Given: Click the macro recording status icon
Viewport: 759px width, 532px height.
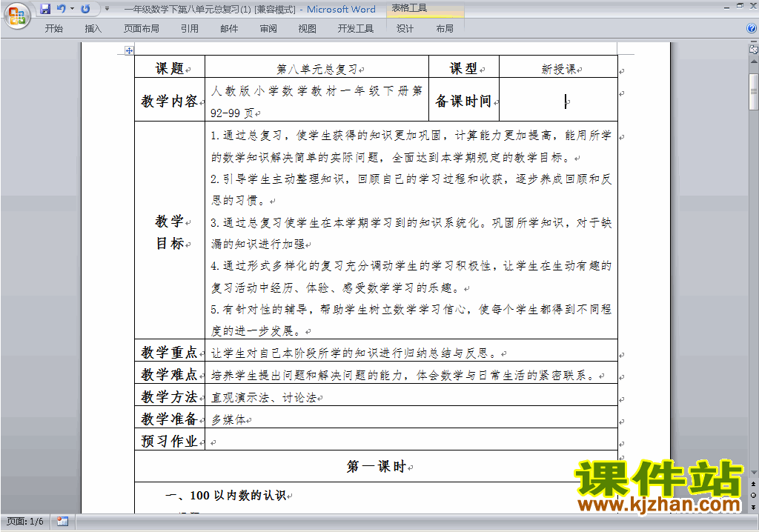Looking at the screenshot, I should click(x=62, y=522).
